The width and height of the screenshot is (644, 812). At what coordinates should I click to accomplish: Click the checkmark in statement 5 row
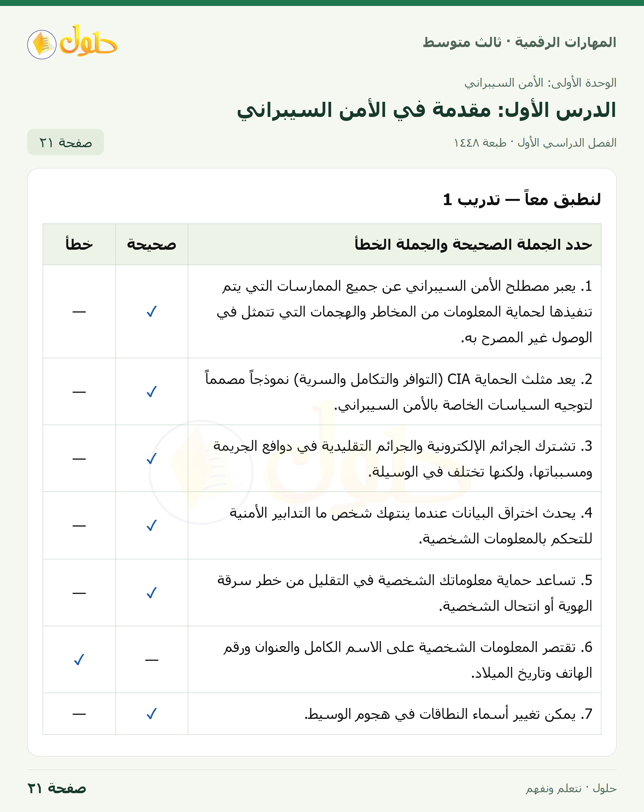[151, 593]
